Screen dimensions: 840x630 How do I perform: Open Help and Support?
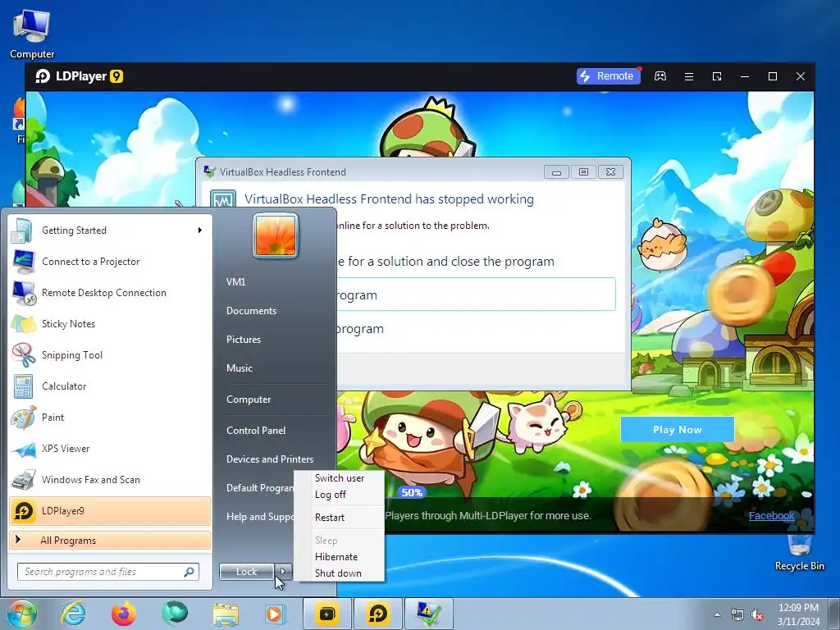pyautogui.click(x=260, y=517)
